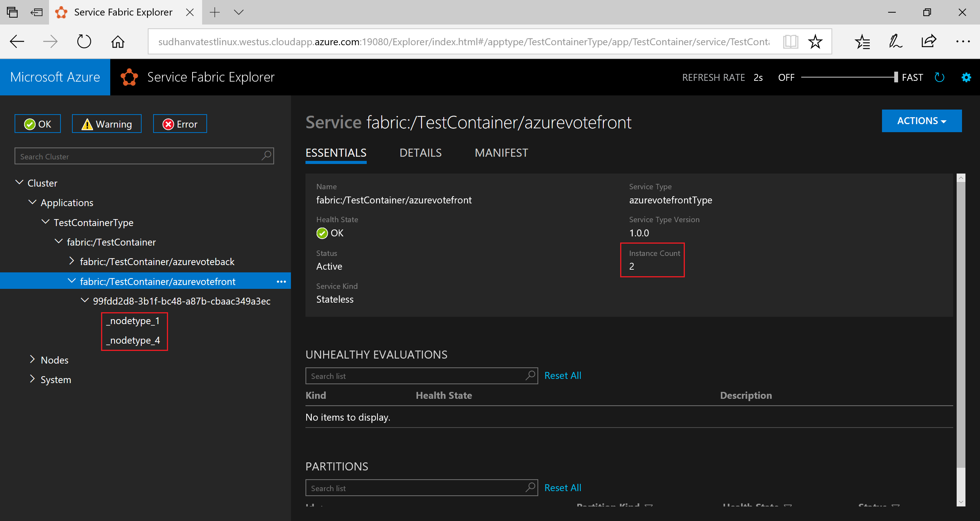
Task: Select the _nodetype_4 instance
Action: click(x=133, y=340)
